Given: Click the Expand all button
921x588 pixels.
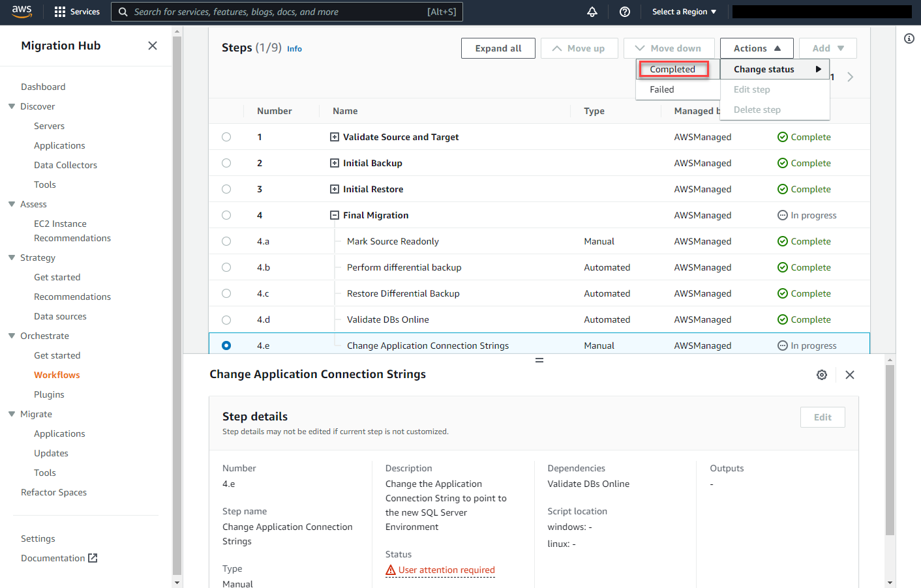Looking at the screenshot, I should point(498,48).
